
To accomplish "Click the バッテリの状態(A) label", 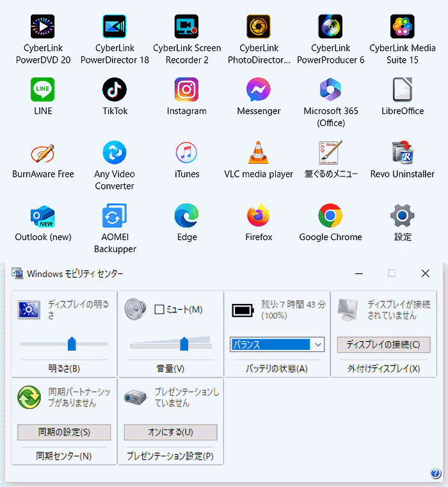I will (277, 369).
